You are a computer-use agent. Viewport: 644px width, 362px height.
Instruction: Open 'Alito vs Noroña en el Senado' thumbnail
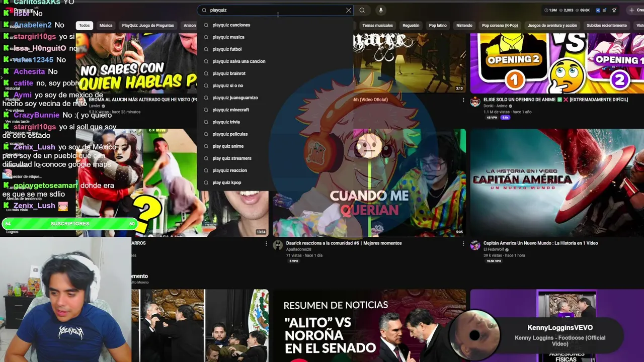tap(369, 326)
